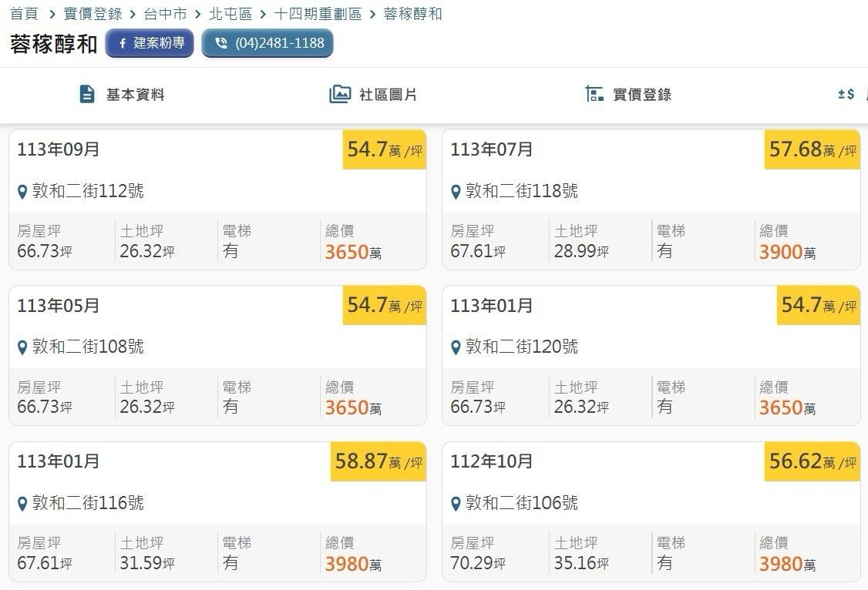Navigate to 北屯區 breadcrumb

(230, 14)
